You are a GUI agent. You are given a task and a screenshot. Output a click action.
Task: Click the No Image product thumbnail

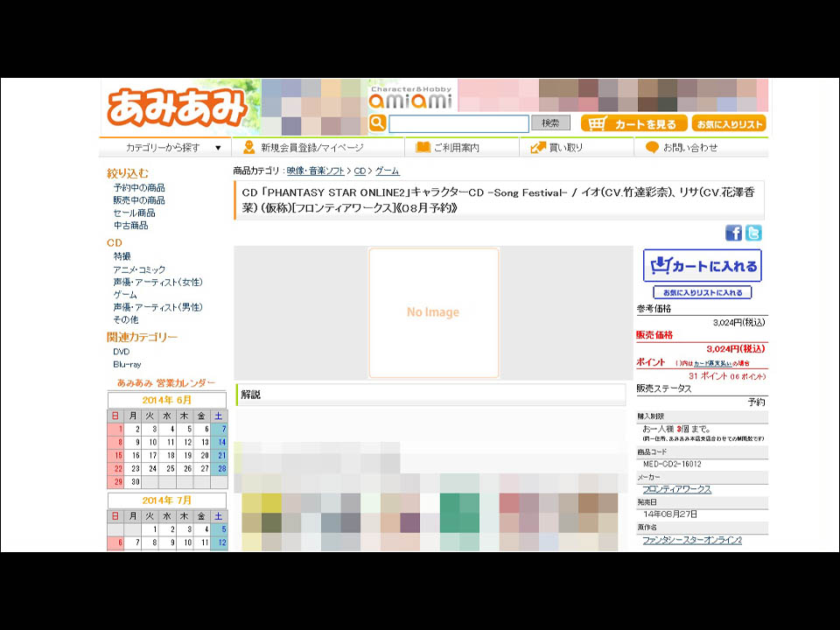coord(433,313)
